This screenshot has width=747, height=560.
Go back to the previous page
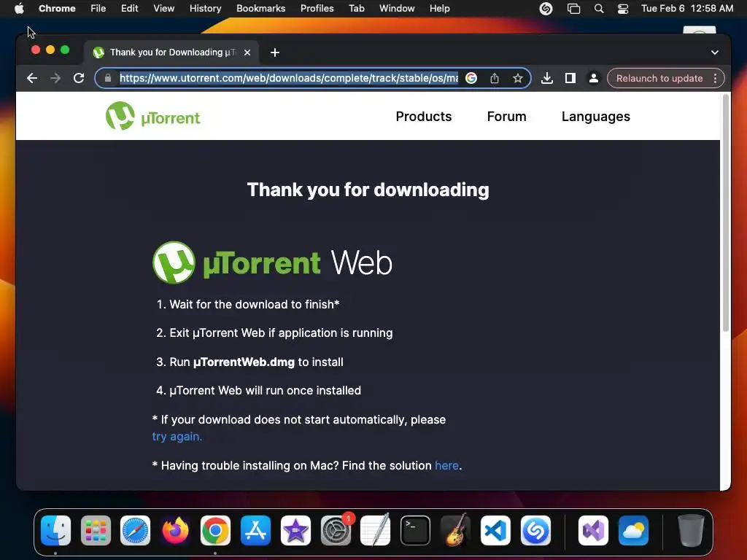(32, 78)
